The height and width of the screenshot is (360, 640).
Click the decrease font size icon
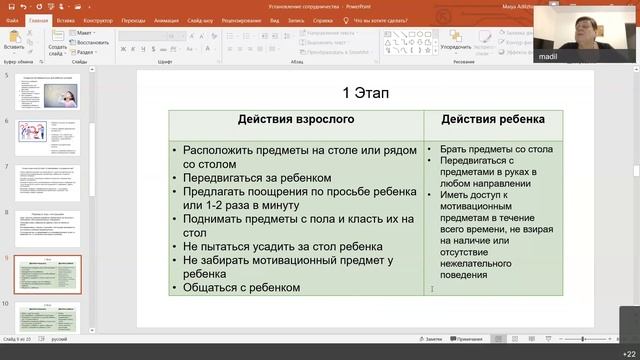click(x=202, y=36)
